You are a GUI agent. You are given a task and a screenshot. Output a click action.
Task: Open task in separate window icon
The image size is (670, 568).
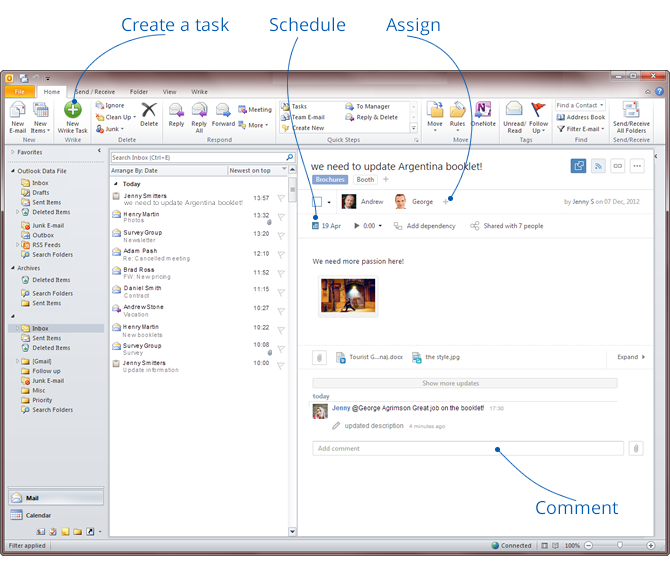pyautogui.click(x=578, y=166)
